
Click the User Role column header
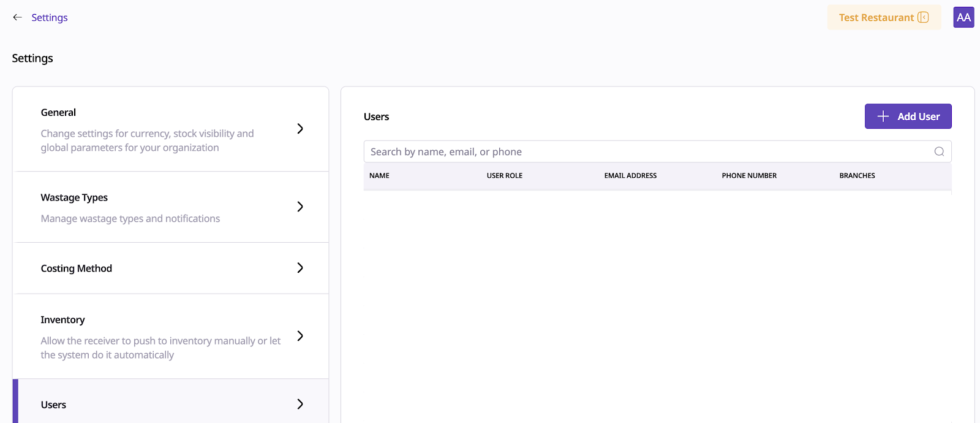click(505, 176)
